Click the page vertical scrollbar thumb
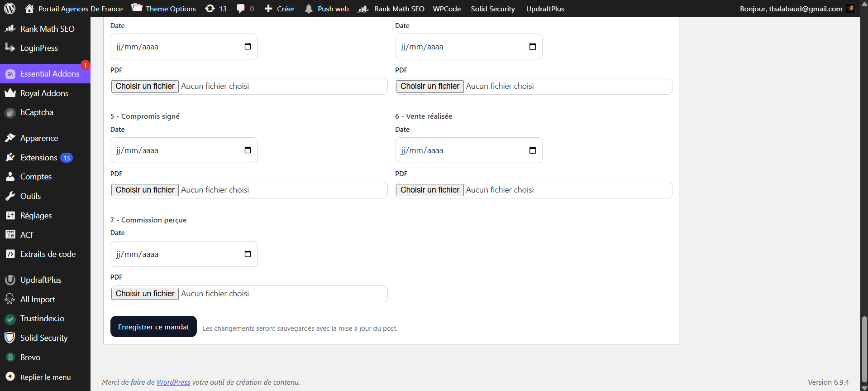Viewport: 868px width, 391px height. click(864, 349)
